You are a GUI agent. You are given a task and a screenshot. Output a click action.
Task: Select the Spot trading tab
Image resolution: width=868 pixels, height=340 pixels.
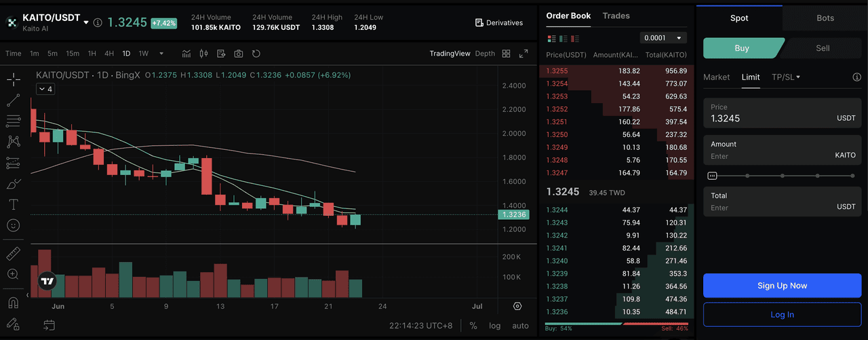(739, 18)
